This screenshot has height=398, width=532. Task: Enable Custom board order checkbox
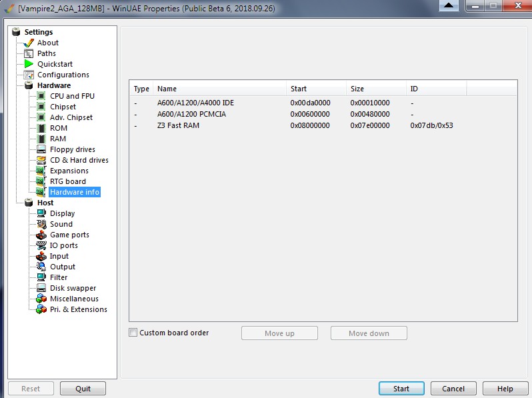point(133,333)
